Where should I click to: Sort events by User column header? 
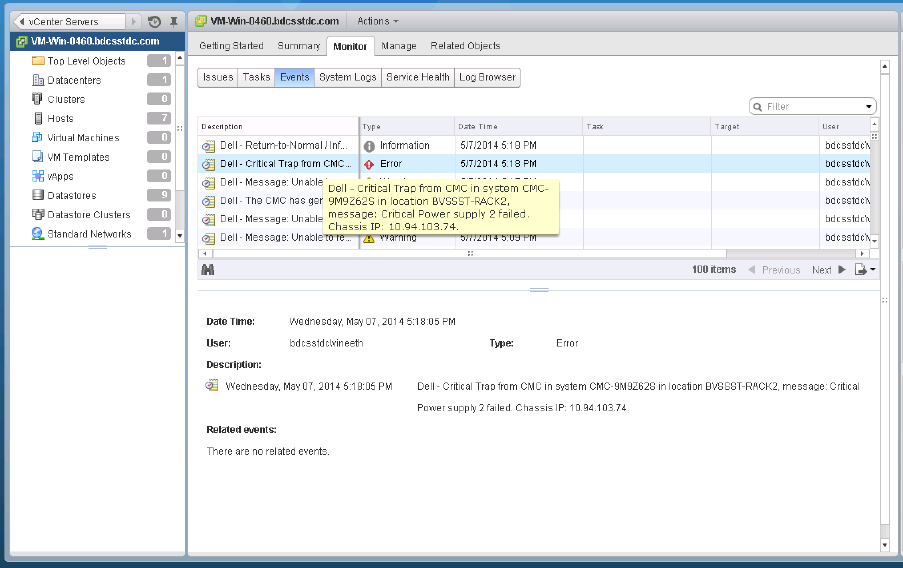point(844,127)
